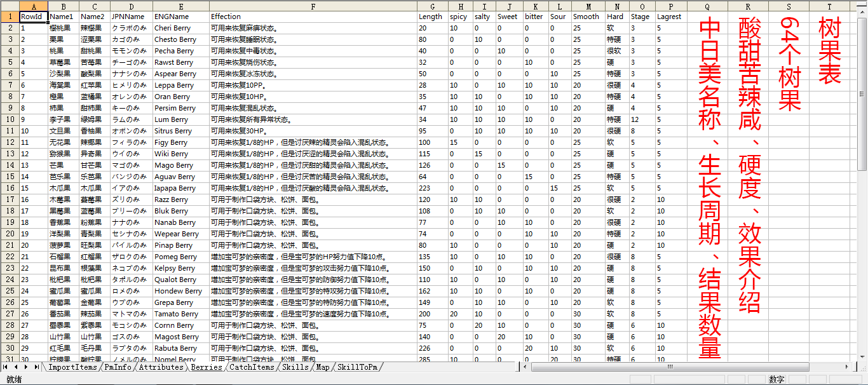
Task: Click the Sweet header cell
Action: [x=510, y=17]
